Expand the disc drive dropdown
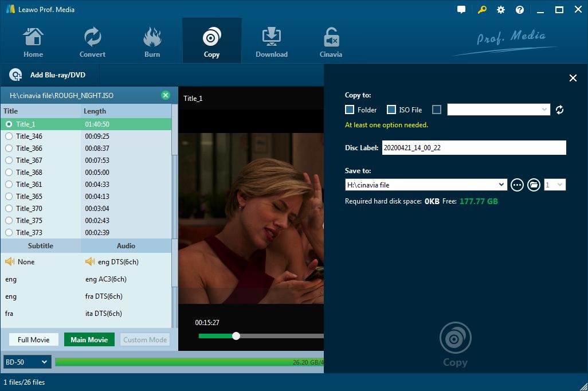This screenshot has height=391, width=588. point(499,110)
